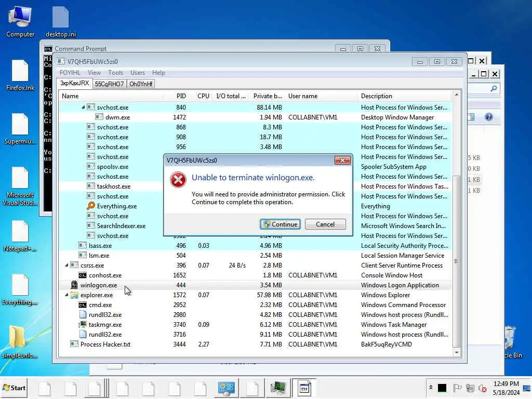Select svchost.exe with PID 868

click(255, 127)
